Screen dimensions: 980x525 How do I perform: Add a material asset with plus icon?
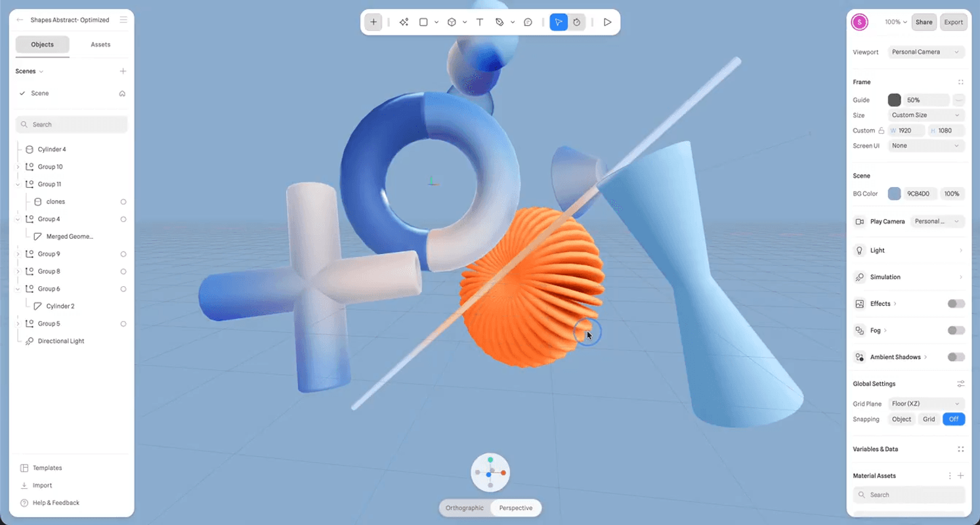960,476
